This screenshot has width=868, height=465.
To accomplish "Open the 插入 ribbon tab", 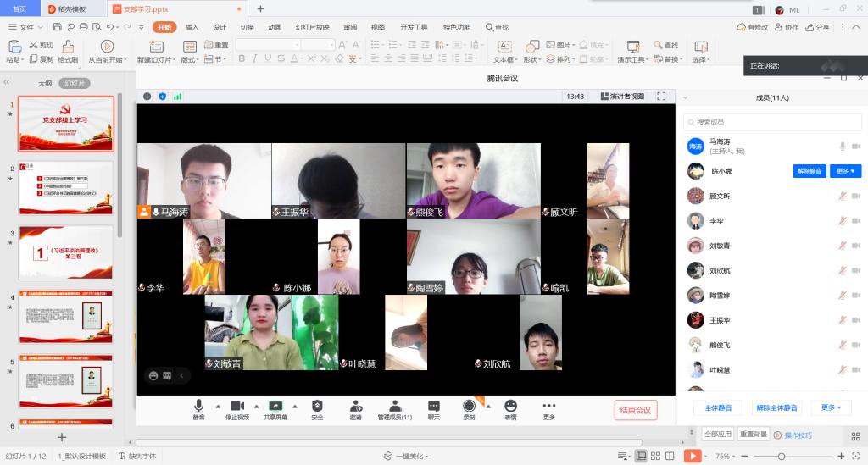I will coord(192,27).
